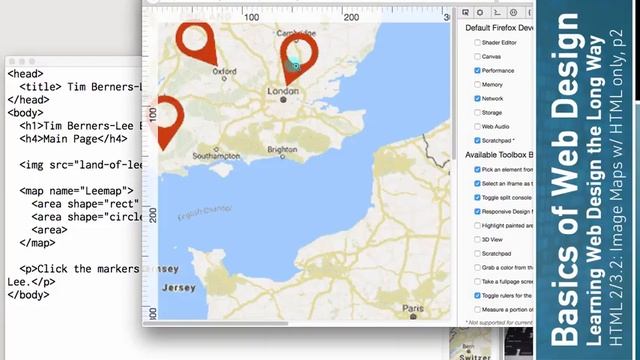This screenshot has width=640, height=360.
Task: Enable the 3D View checkbox
Action: [477, 240]
